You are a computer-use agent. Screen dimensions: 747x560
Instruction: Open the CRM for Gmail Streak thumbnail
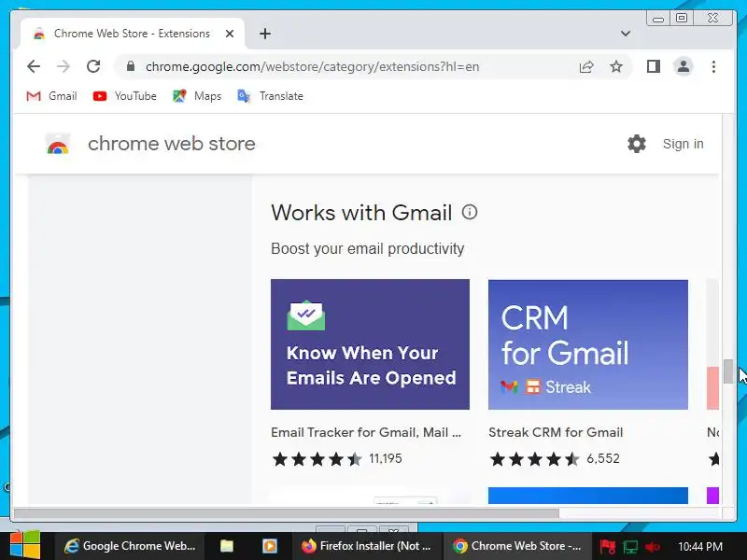[x=588, y=344]
